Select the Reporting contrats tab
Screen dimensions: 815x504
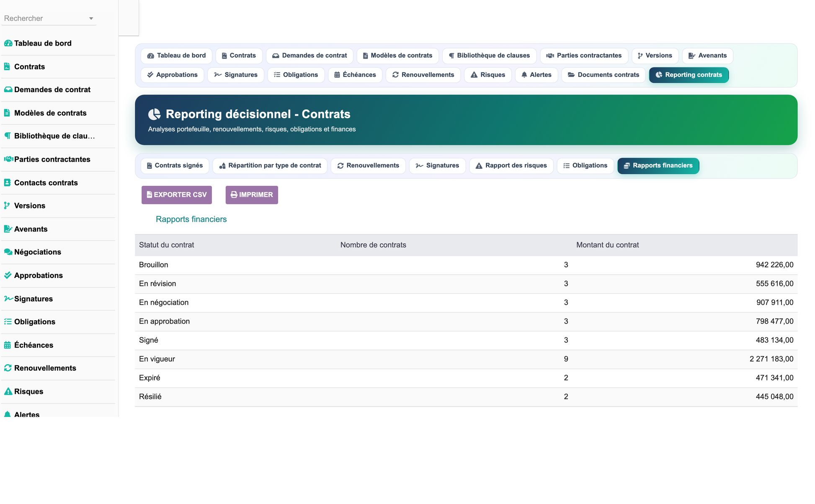coord(689,75)
